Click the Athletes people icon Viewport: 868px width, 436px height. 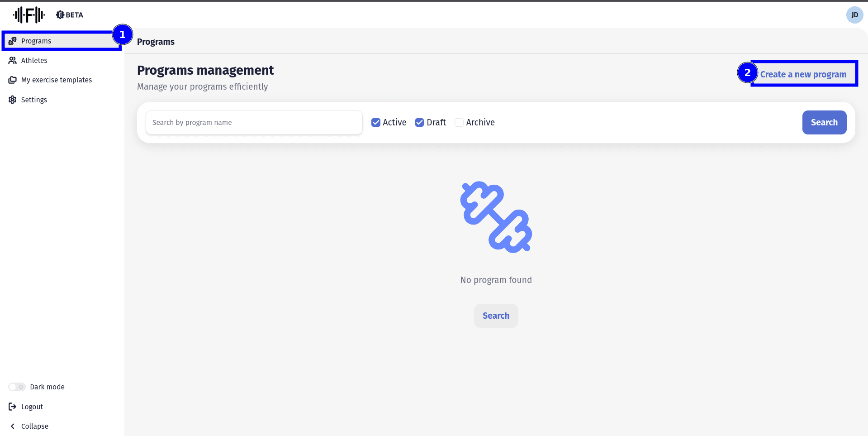point(13,60)
